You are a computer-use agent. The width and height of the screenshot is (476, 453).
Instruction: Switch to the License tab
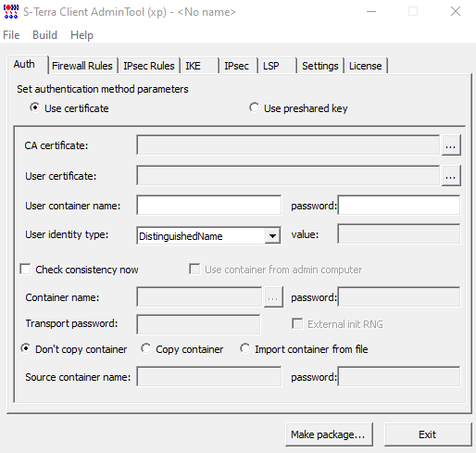pyautogui.click(x=366, y=66)
